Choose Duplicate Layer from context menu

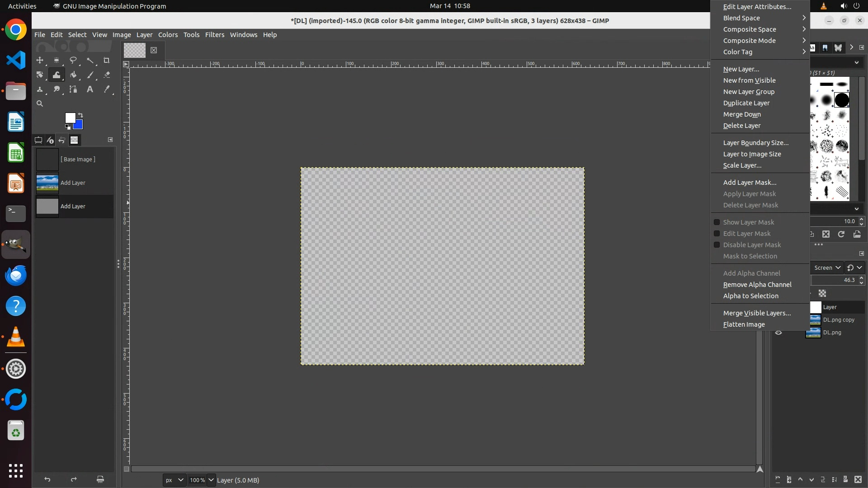point(746,103)
